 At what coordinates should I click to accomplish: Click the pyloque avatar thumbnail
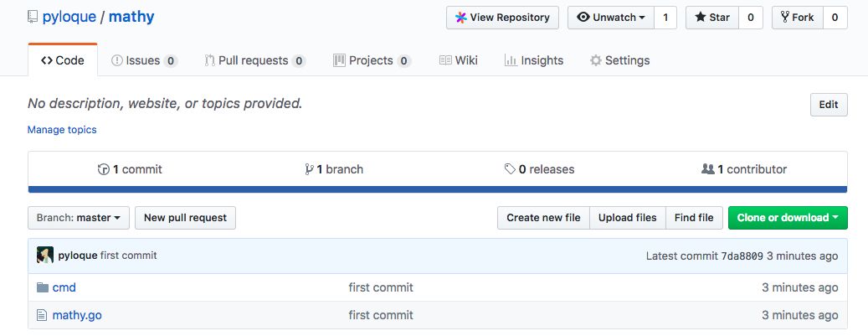pos(45,255)
